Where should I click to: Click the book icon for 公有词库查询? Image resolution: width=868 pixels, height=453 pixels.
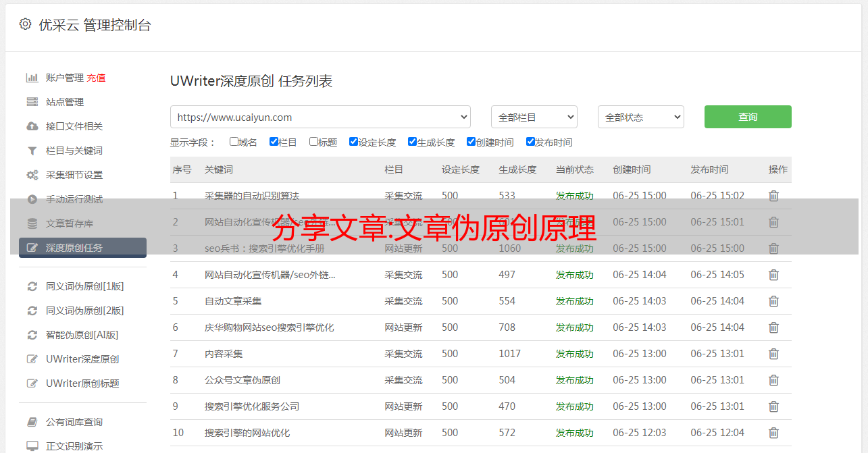click(x=32, y=422)
